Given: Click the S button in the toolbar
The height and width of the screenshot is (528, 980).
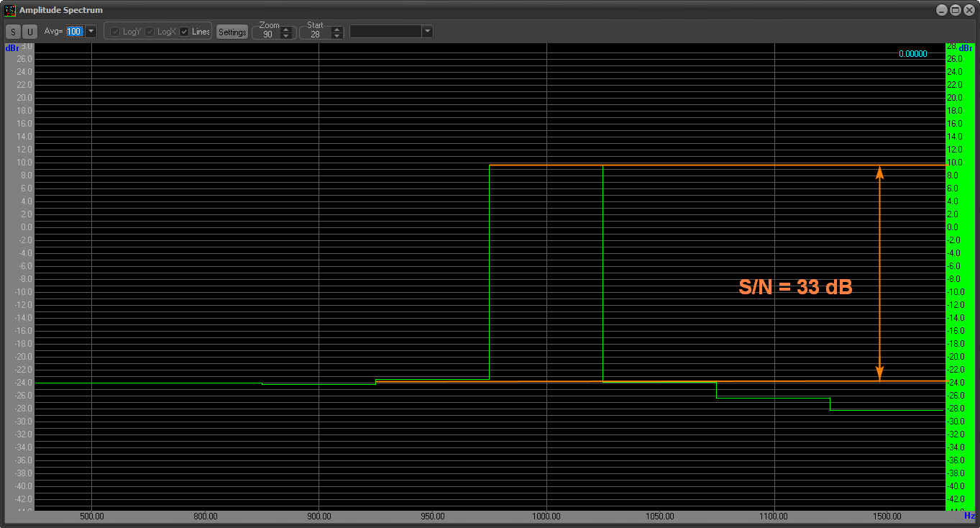Looking at the screenshot, I should pyautogui.click(x=13, y=32).
